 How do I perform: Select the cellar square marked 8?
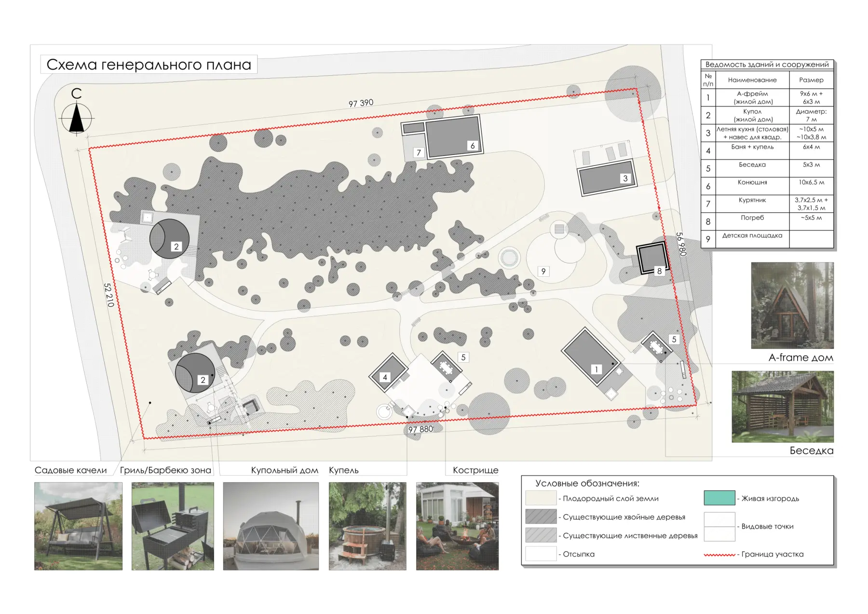coord(652,259)
